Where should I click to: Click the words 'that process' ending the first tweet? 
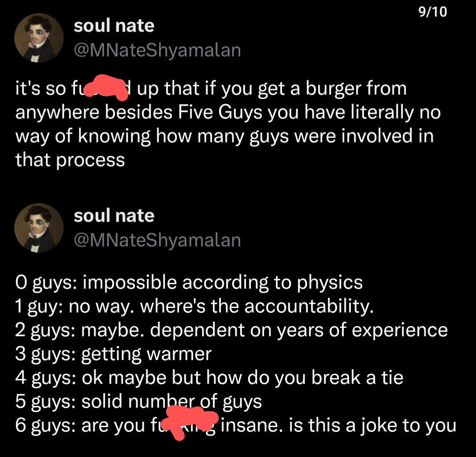pos(70,160)
